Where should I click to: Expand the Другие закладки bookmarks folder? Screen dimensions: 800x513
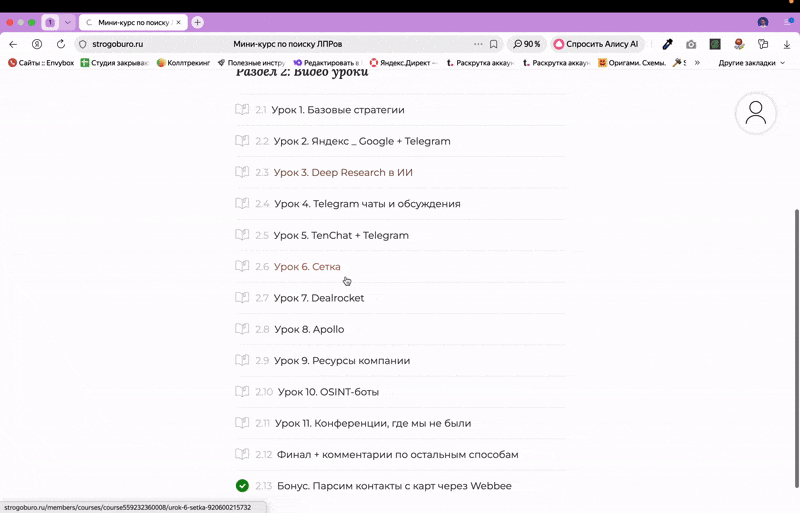pos(751,63)
